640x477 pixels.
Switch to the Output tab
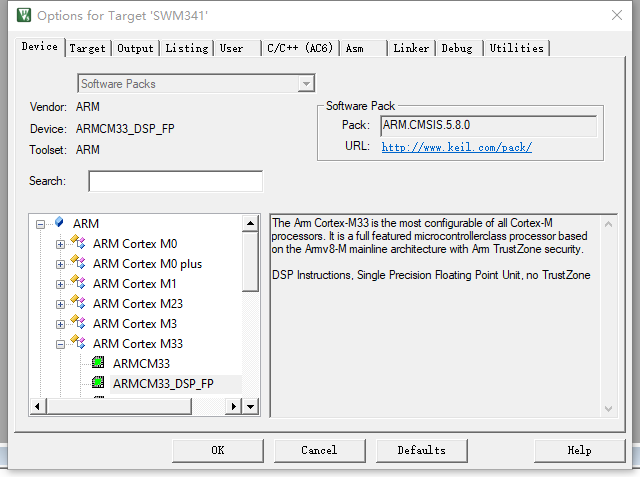(x=136, y=48)
